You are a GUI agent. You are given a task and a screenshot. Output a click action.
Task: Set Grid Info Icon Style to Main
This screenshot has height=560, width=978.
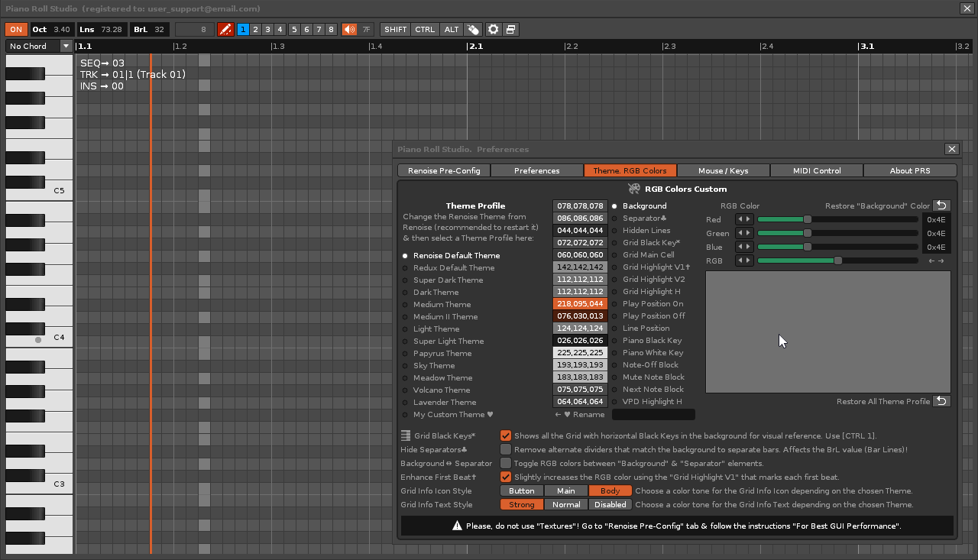pyautogui.click(x=566, y=490)
